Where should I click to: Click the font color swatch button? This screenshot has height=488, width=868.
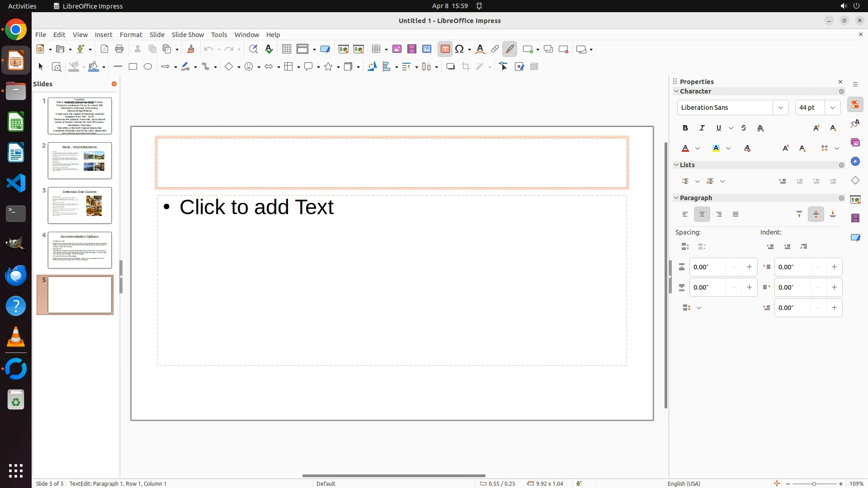(685, 149)
